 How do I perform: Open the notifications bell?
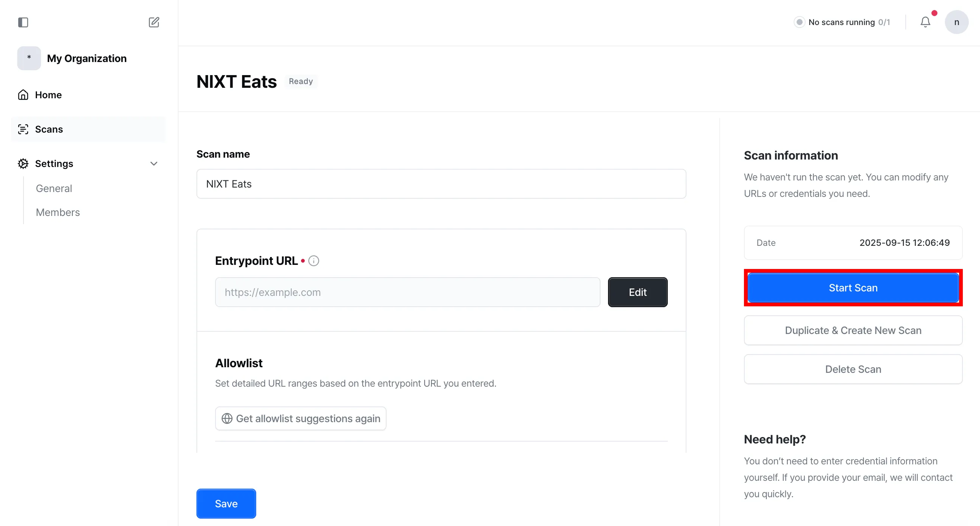(925, 22)
